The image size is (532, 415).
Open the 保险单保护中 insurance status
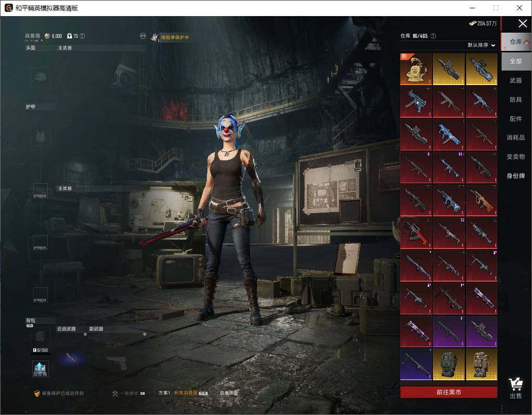click(x=175, y=37)
